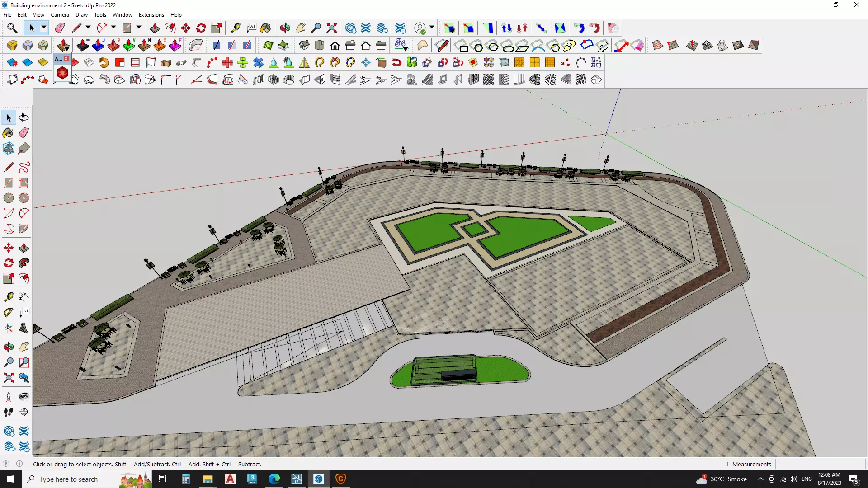Select the Paint Bucket tool in left panel
Screen dimensions: 868x488
(9, 133)
